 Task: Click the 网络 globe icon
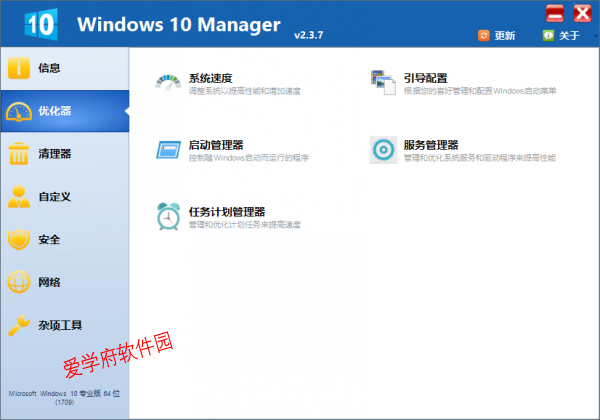pyautogui.click(x=18, y=282)
